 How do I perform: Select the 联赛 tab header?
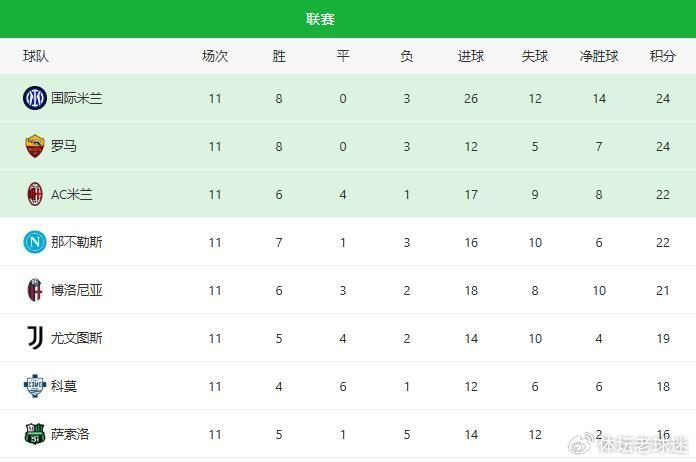pos(320,19)
